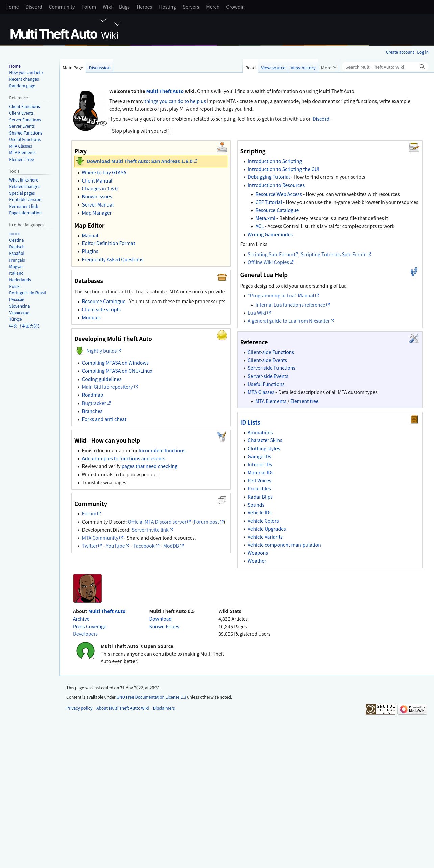Open Main GitHub repository link
This screenshot has height=868, width=434.
(x=110, y=387)
